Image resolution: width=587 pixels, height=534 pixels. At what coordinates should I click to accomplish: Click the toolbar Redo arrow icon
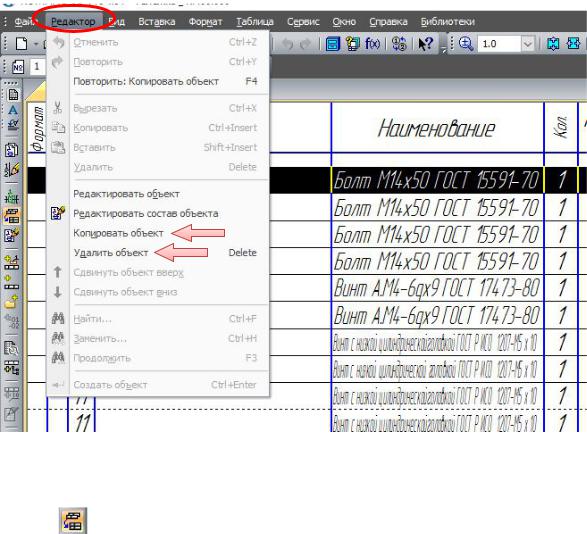(305, 44)
